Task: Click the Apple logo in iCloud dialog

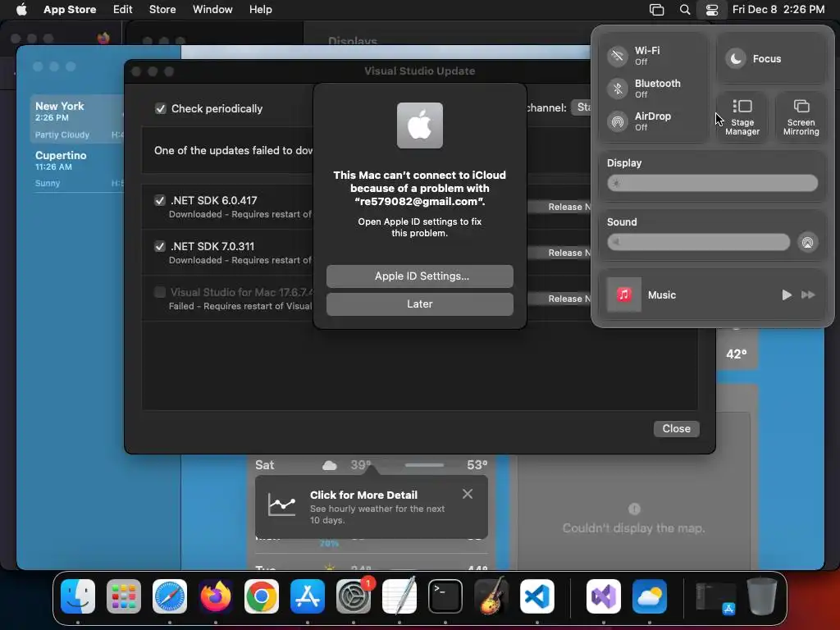Action: [419, 126]
